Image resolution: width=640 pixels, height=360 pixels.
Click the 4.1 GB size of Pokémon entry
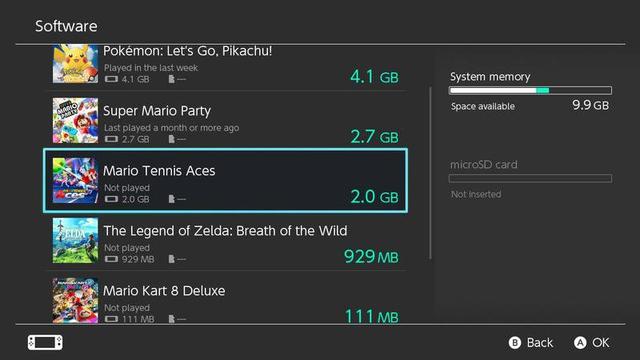point(374,76)
